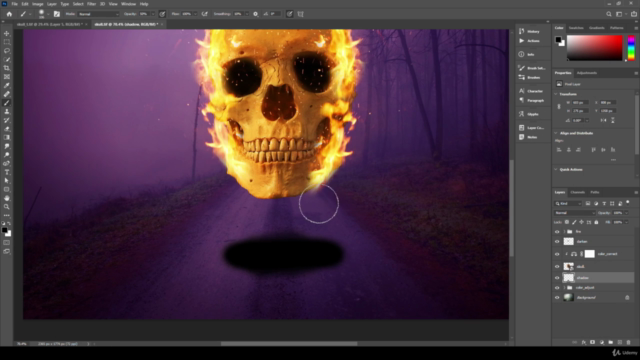This screenshot has height=360, width=640.
Task: Open the layer Opacity slider arrow
Action: click(x=626, y=213)
